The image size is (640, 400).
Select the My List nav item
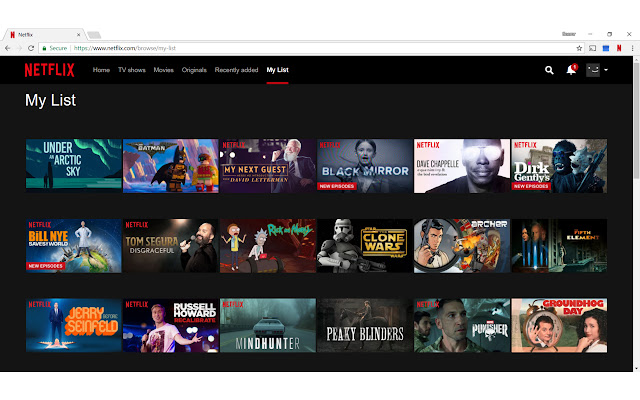coord(278,70)
